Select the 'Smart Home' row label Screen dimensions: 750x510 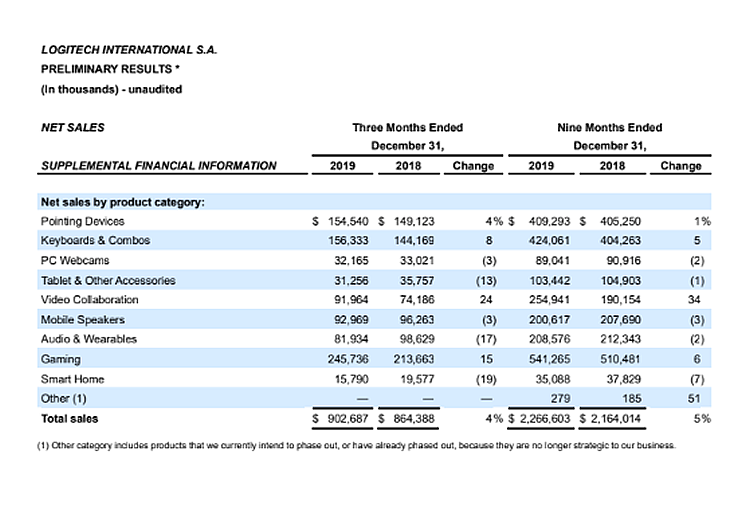point(72,379)
